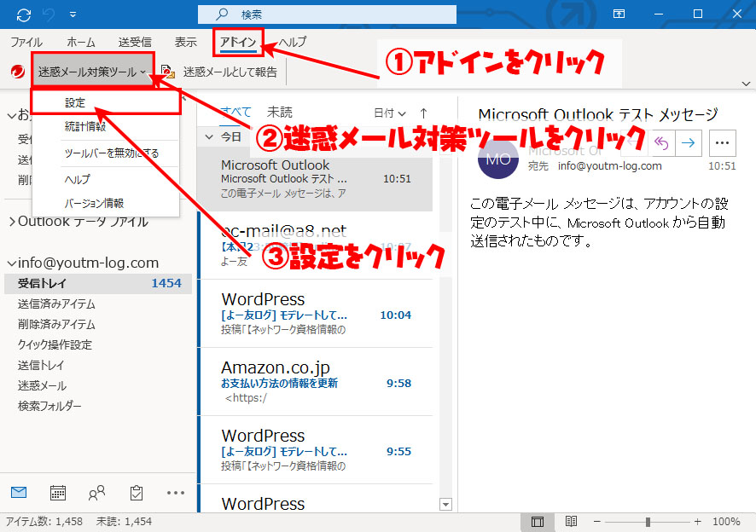Viewport: 756px width, 532px height.
Task: Open the 迷惑メール対策ツール dropdown
Action: [92, 72]
